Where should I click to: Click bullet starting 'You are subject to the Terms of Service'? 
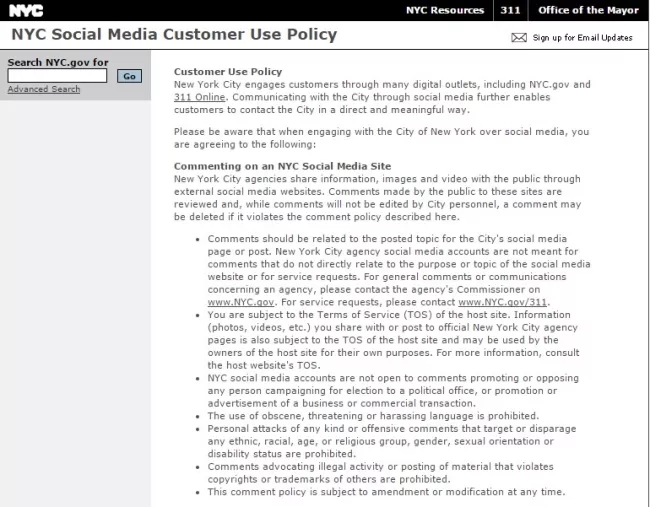tap(393, 340)
